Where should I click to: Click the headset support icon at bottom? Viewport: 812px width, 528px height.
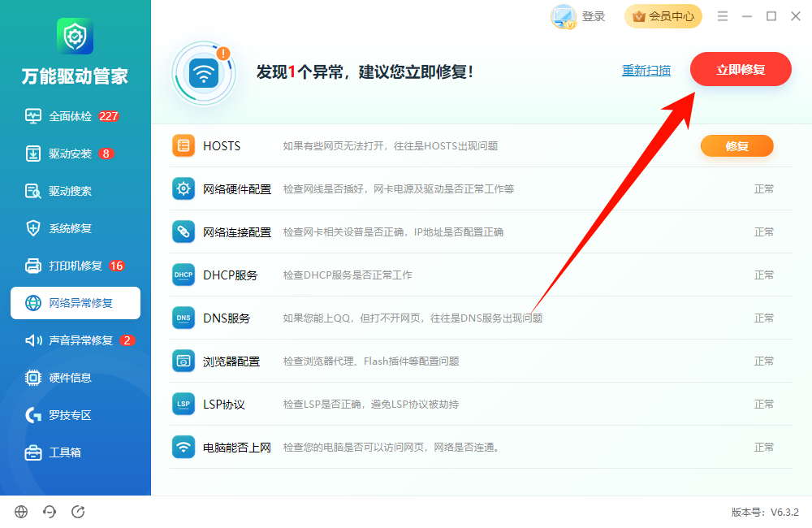click(50, 512)
